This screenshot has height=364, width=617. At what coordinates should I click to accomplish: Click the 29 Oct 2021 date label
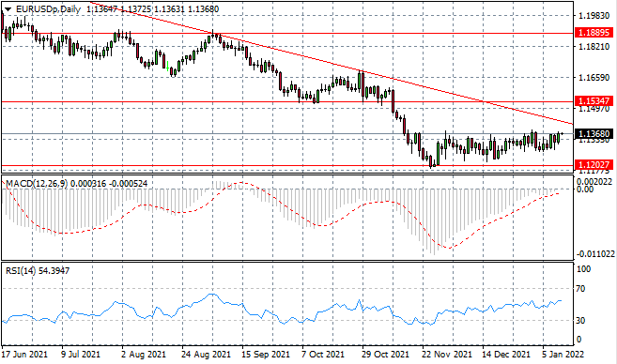tap(385, 355)
